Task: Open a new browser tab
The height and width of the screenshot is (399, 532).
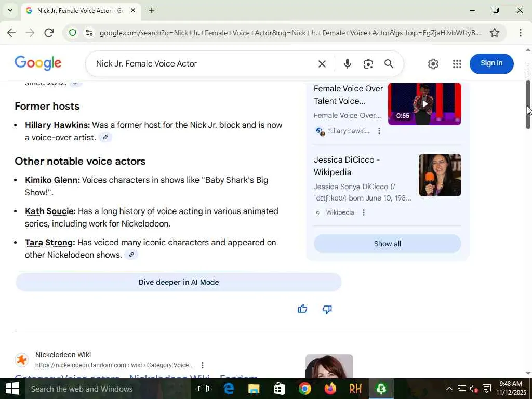Action: pyautogui.click(x=152, y=10)
